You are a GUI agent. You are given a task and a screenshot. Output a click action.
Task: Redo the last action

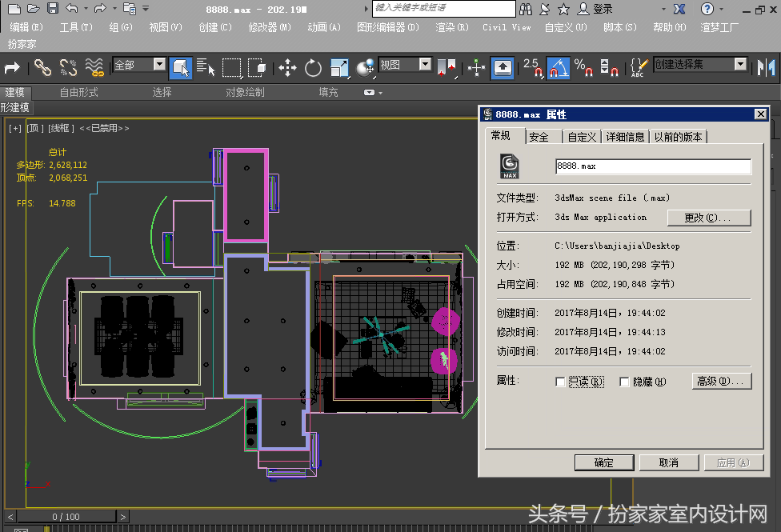click(100, 9)
